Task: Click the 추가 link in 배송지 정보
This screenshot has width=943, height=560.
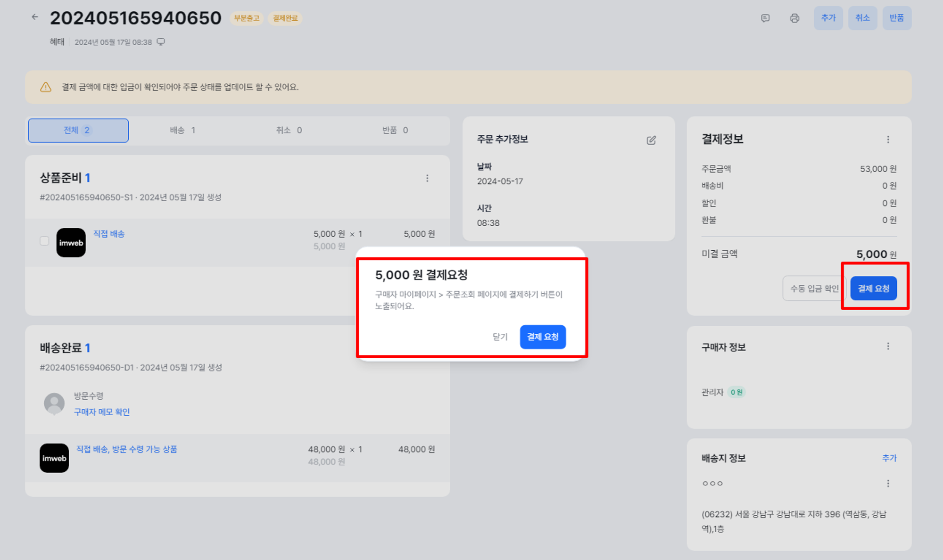Action: point(889,458)
